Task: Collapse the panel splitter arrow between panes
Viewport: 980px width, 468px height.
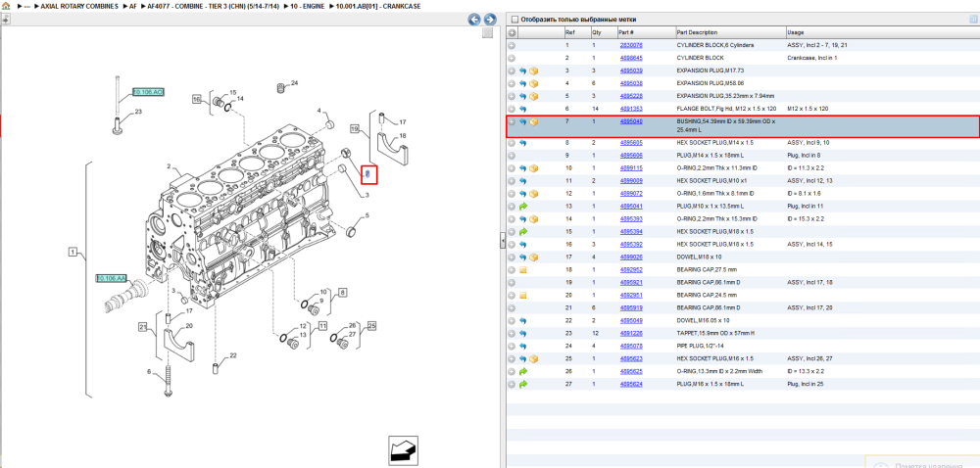Action: coord(503,242)
